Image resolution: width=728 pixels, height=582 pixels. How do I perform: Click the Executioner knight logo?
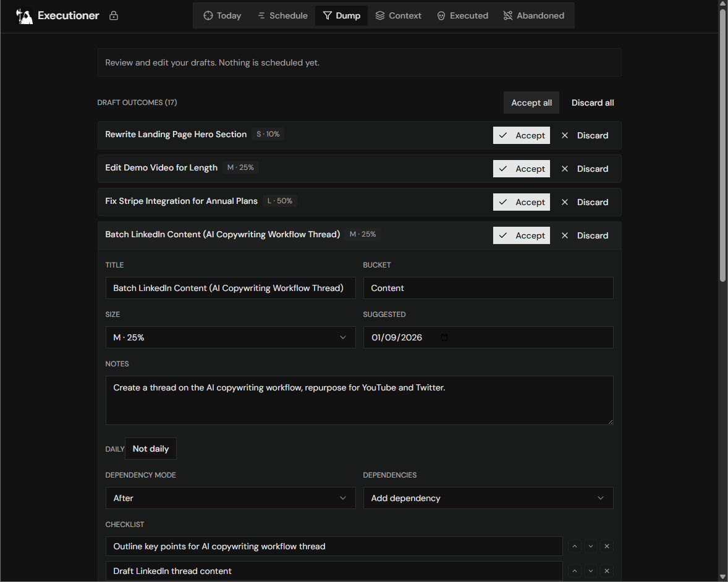coord(23,15)
